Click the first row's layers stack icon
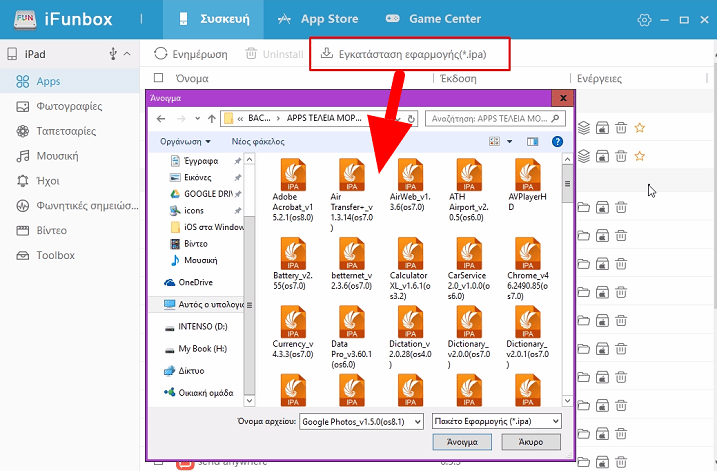 (583, 128)
